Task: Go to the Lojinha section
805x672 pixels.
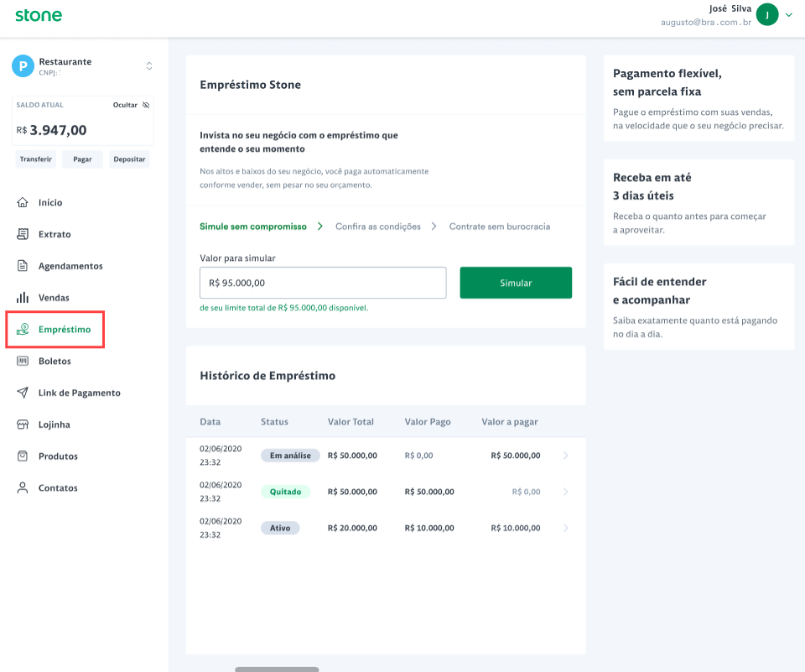Action: point(54,425)
